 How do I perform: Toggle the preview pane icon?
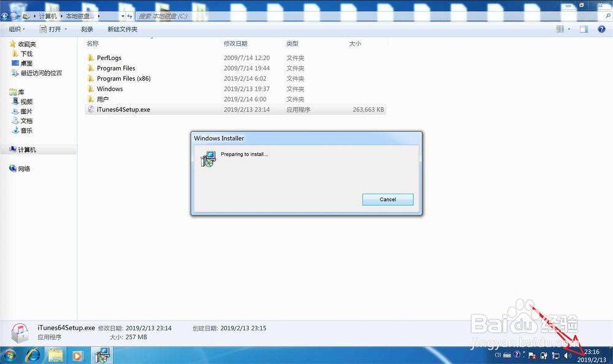pos(584,29)
